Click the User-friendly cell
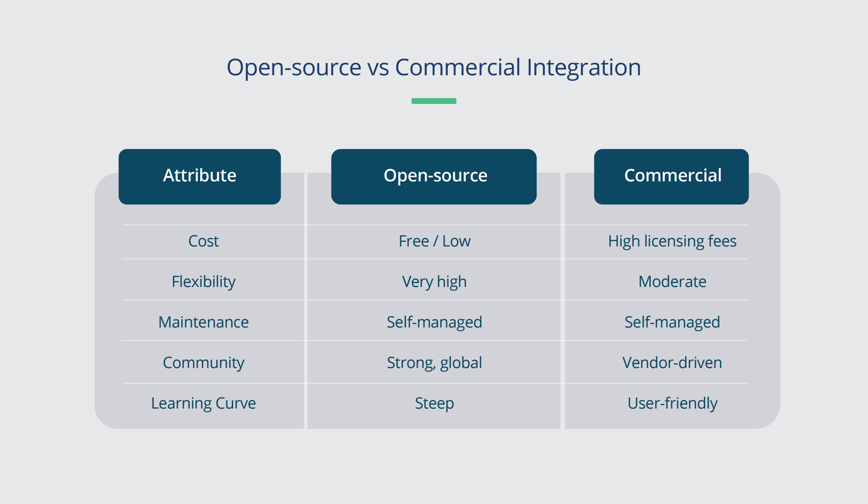Image resolution: width=868 pixels, height=504 pixels. coord(672,403)
